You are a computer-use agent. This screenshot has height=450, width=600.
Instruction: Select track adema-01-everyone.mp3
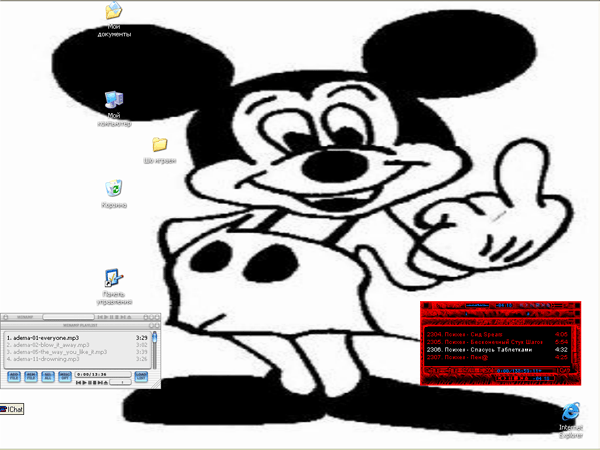tap(77, 338)
